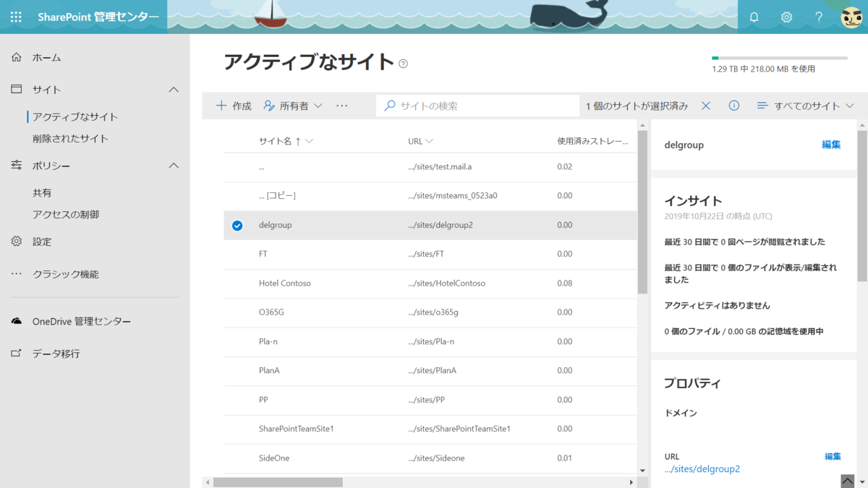Click the .../sites/HotelContoso URL cell
The width and height of the screenshot is (868, 488).
[x=446, y=283]
